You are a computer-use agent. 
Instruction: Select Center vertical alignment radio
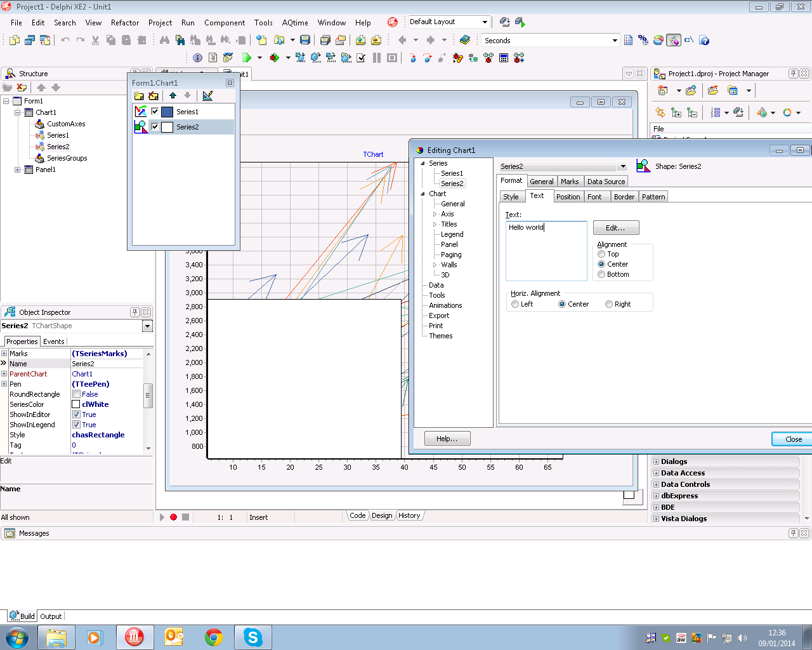(601, 264)
